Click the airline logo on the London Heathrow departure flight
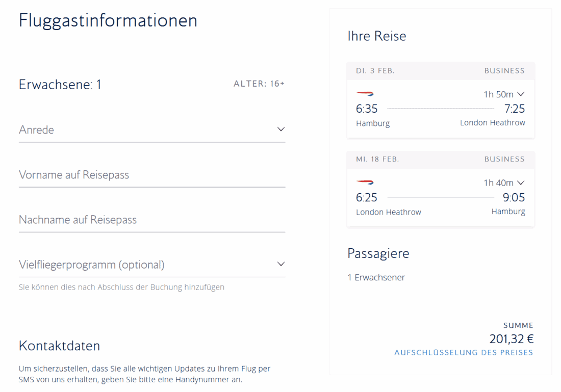 [x=365, y=182]
